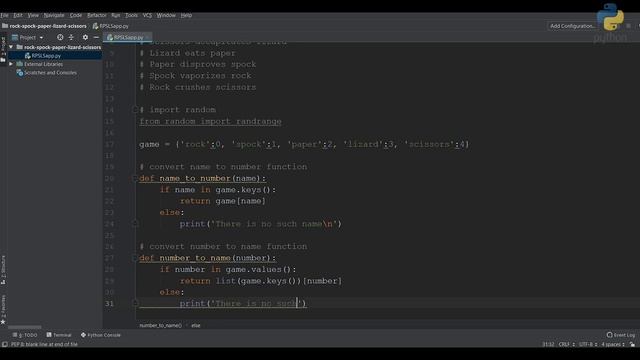Change 4 spaces indent setting

(x=613, y=344)
